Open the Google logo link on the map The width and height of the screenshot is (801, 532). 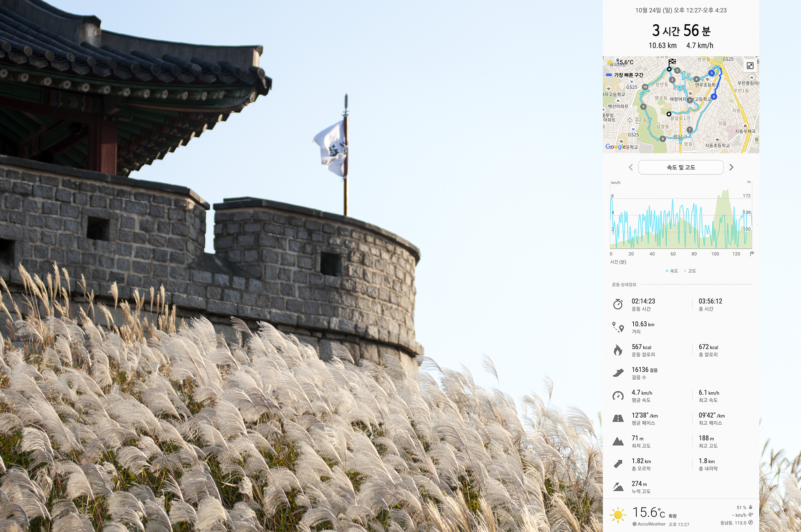tap(615, 146)
